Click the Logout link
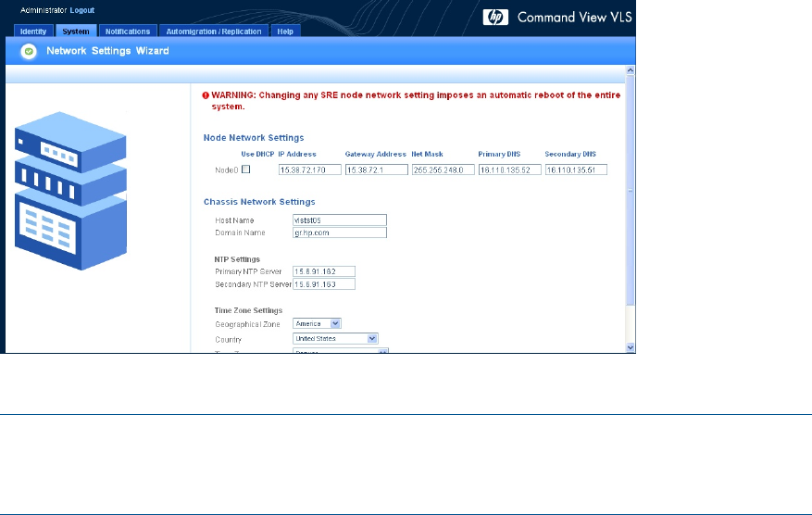The image size is (812, 515). click(81, 10)
